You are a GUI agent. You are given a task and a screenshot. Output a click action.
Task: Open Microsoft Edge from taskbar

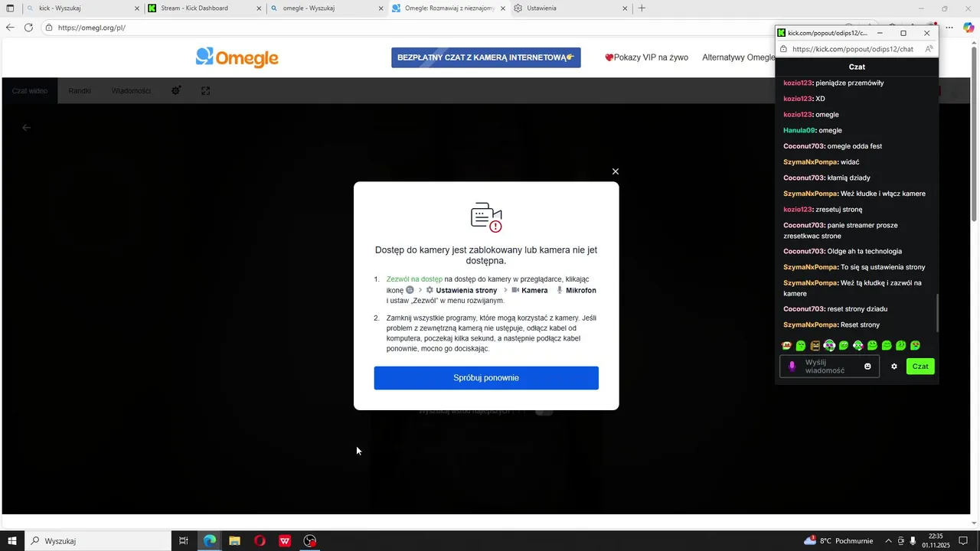click(210, 541)
